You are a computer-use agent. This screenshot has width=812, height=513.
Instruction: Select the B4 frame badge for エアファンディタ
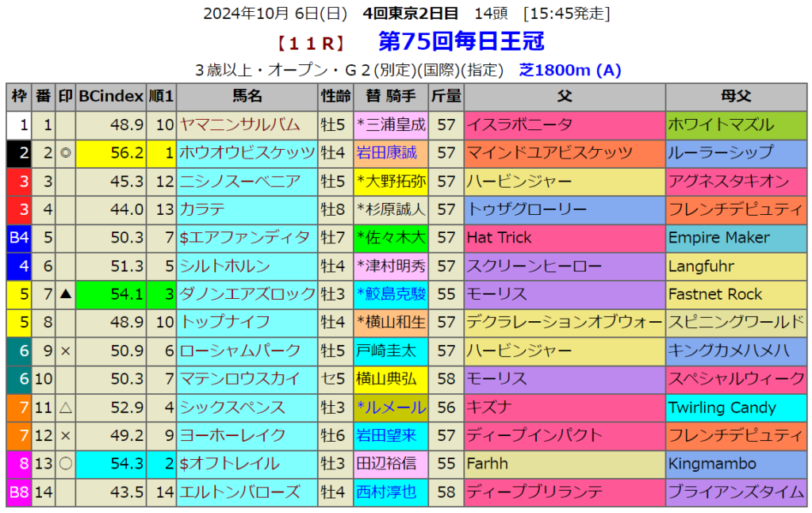[x=19, y=238]
